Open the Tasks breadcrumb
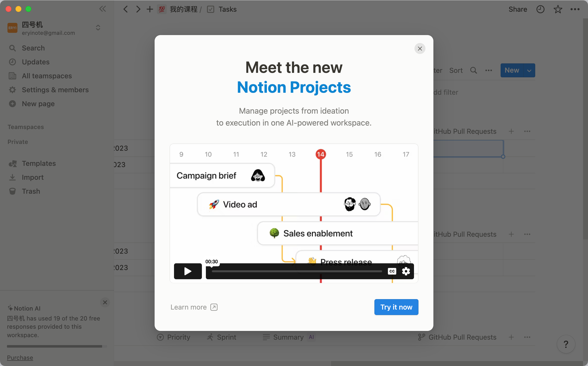This screenshot has height=366, width=588. pos(222,9)
